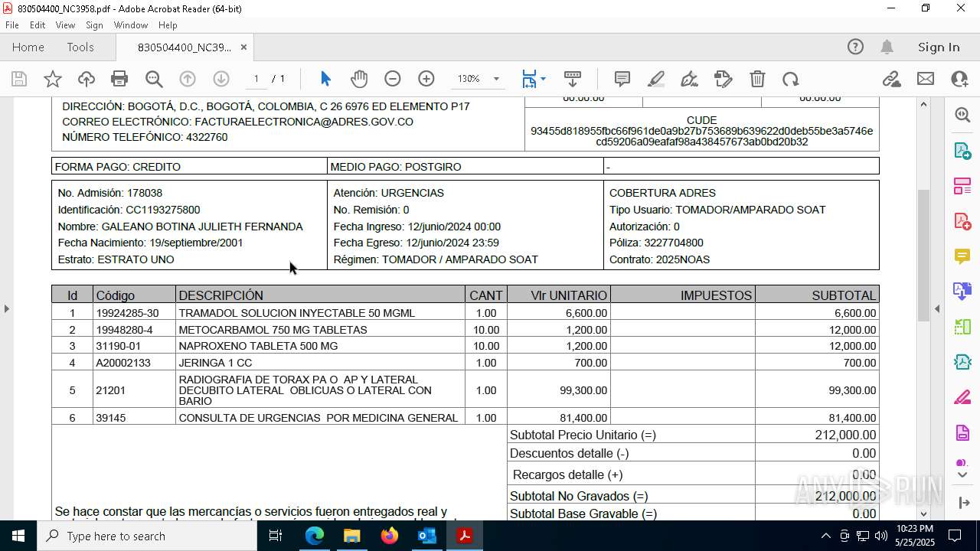The image size is (980, 551).
Task: Open the Create PDF side tool
Action: coord(962,221)
